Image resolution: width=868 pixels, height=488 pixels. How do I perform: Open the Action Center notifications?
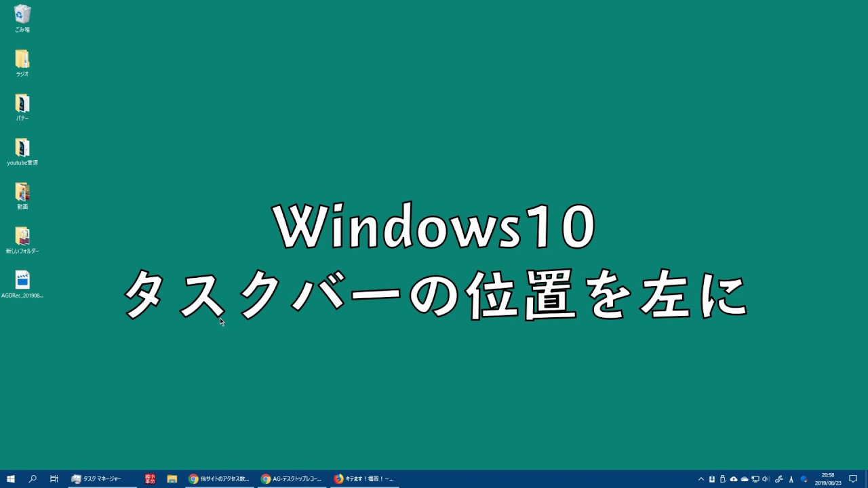pyautogui.click(x=853, y=479)
